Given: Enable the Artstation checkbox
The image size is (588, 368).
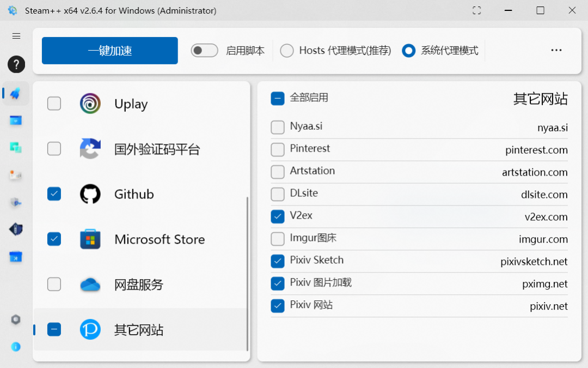Looking at the screenshot, I should 278,172.
